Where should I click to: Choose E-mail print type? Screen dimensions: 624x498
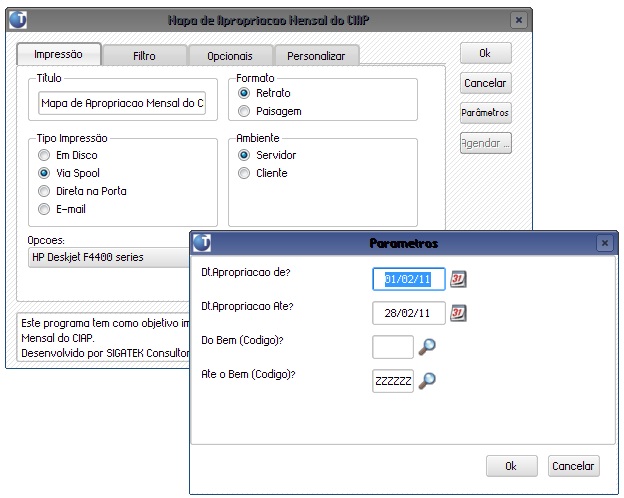[x=43, y=209]
